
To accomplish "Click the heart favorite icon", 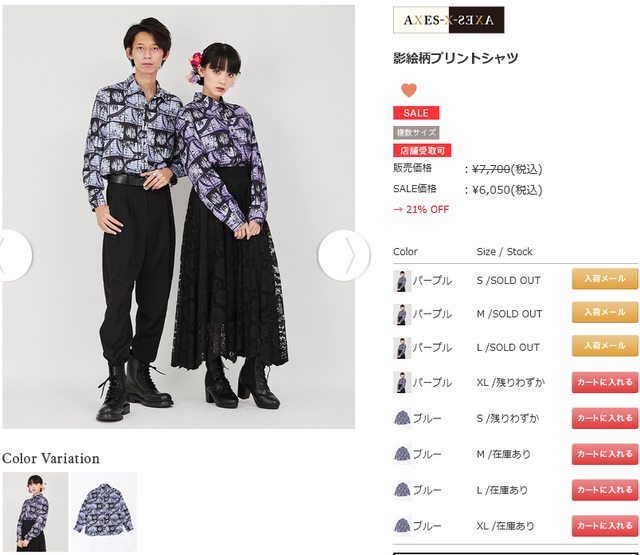I will pos(409,90).
